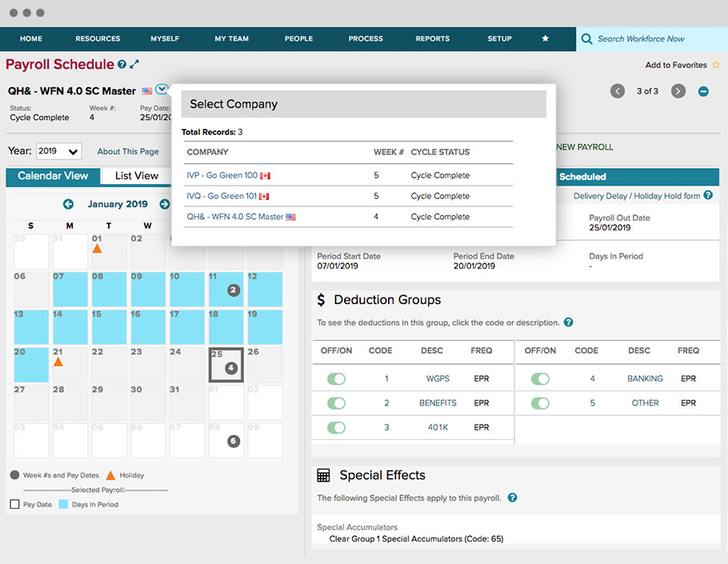Open MYSELF menu
This screenshot has width=728, height=564.
click(165, 38)
